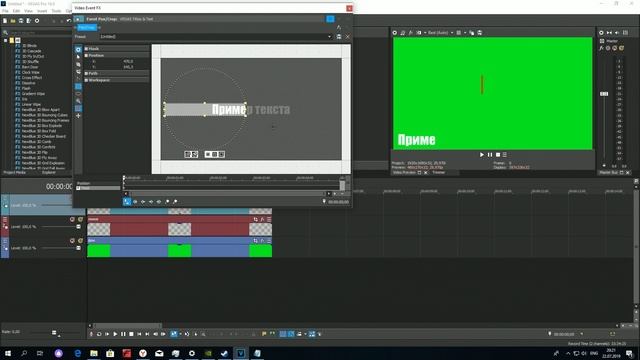Viewport: 640px width, 360px height.
Task: Solo the blue video track
Action: (x=80, y=241)
